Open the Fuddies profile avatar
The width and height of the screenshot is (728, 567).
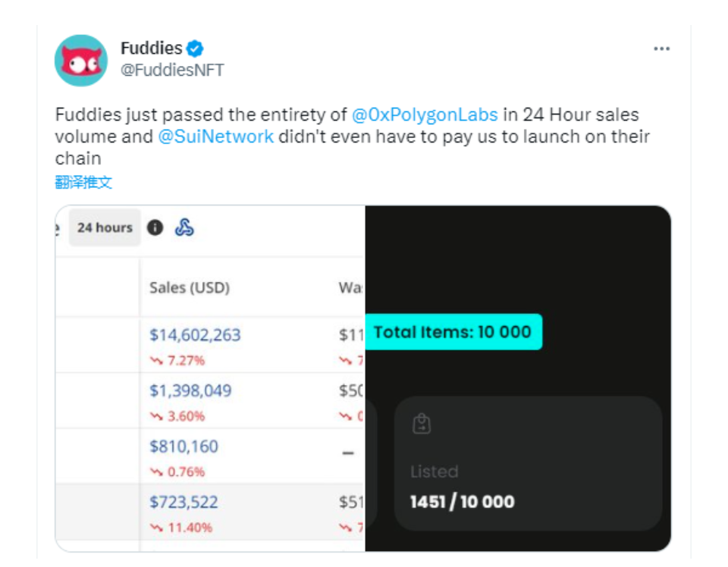(x=81, y=61)
